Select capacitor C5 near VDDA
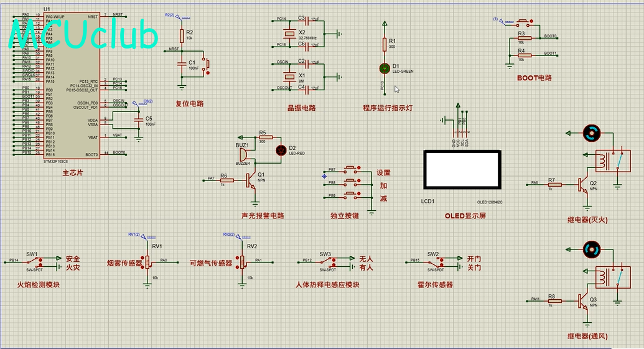This screenshot has width=644, height=349. click(x=139, y=119)
